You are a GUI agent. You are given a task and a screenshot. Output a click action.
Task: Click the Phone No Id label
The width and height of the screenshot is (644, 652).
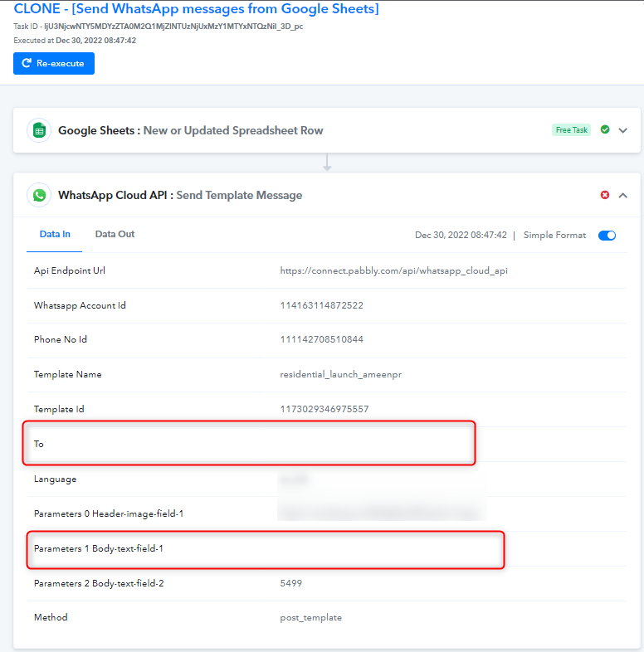[x=61, y=339]
